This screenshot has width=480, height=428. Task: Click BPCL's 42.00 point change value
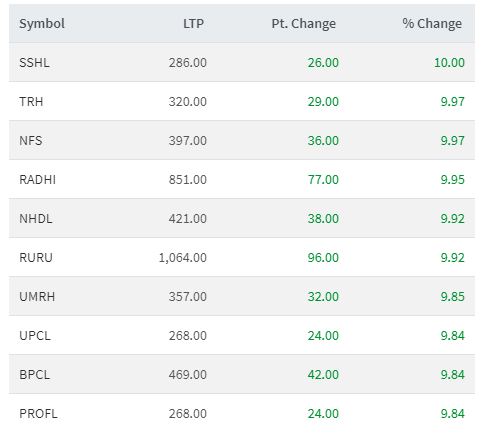(x=323, y=375)
